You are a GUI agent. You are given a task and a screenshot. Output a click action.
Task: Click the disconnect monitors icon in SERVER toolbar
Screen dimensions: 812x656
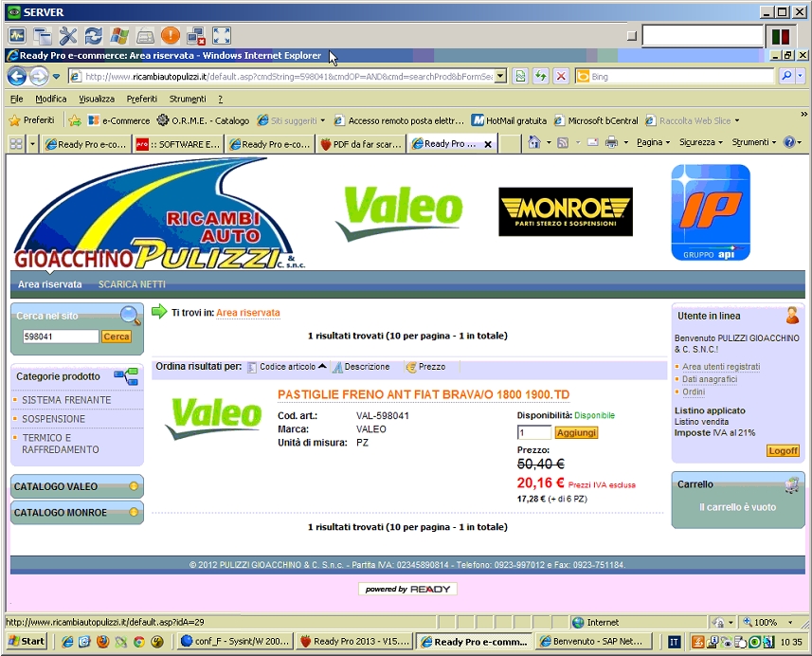click(x=196, y=36)
